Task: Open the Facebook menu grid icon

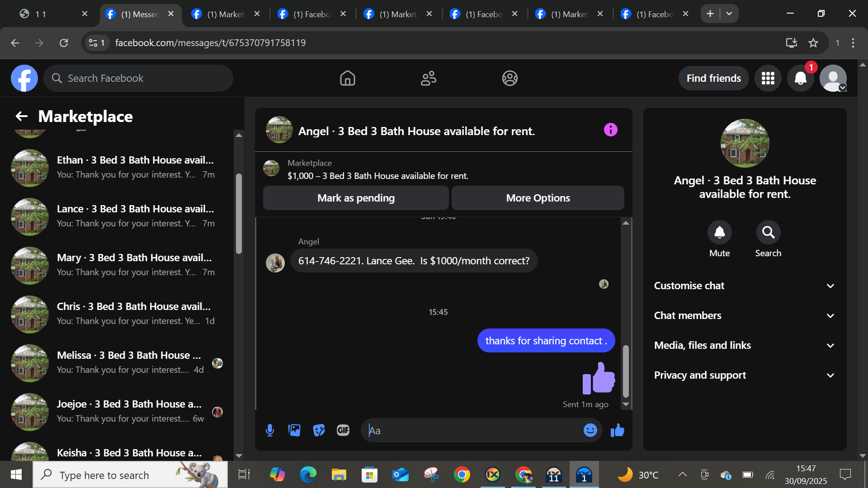Action: point(768,78)
